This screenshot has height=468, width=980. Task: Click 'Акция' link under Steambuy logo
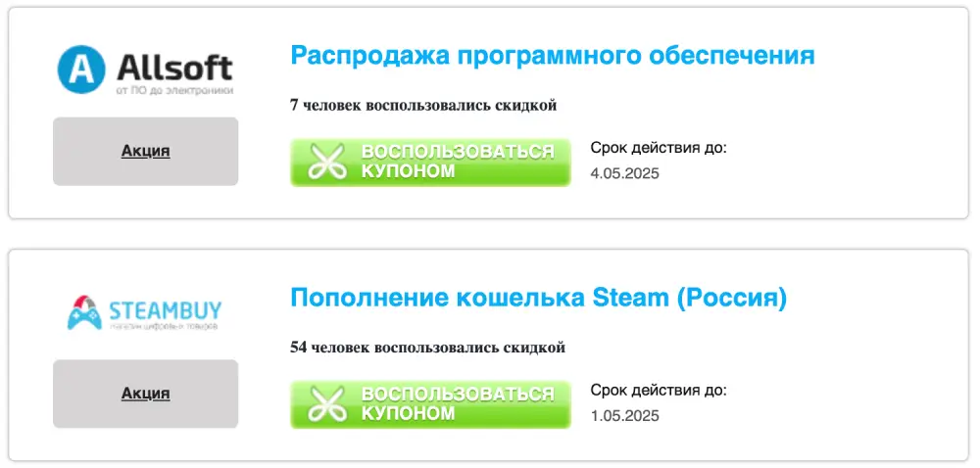tap(145, 394)
